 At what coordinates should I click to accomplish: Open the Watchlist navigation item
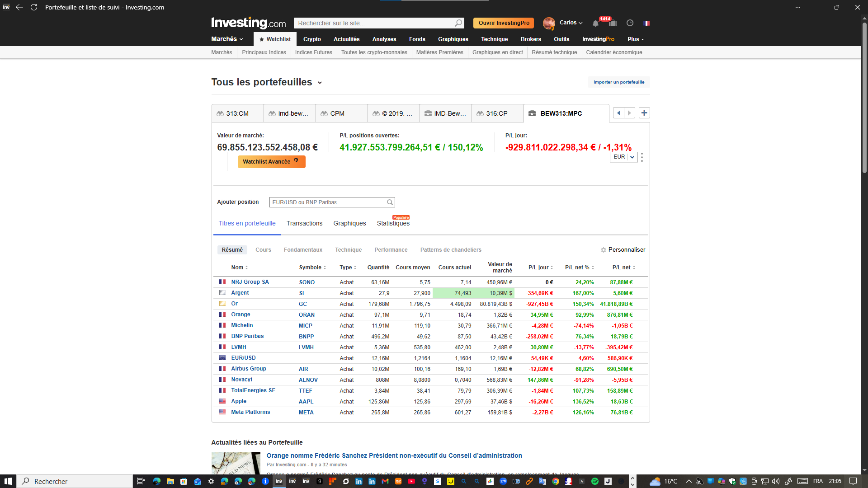click(x=275, y=39)
